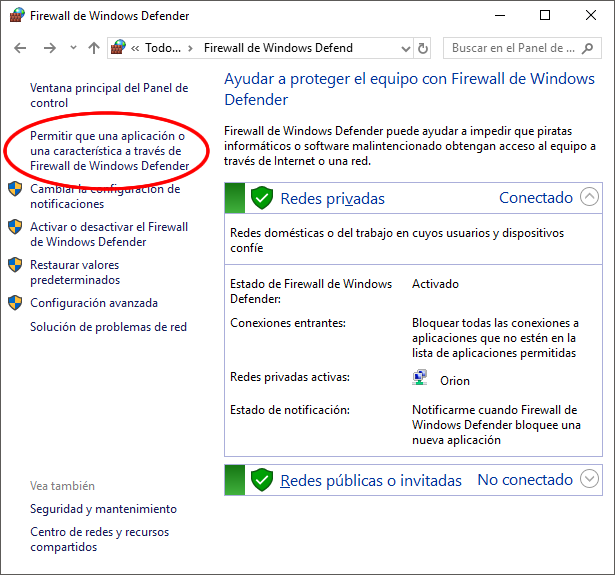Open 'Cambiar la configuración de notificaciones'
This screenshot has height=575, width=615.
[x=105, y=196]
